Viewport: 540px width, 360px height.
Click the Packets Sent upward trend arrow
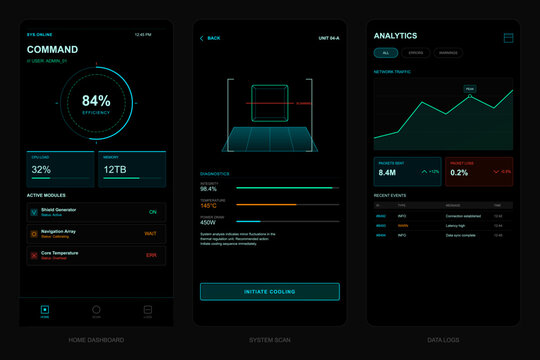point(424,172)
